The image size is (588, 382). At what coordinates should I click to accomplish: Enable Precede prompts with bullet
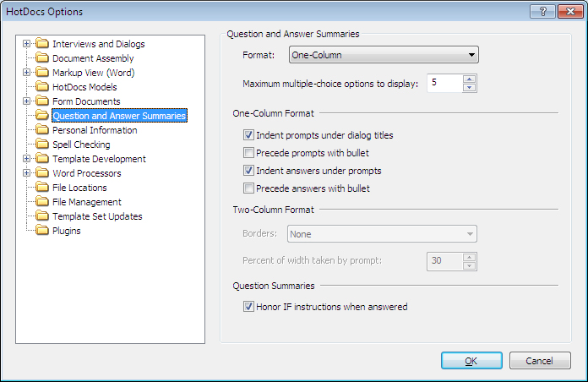click(248, 153)
